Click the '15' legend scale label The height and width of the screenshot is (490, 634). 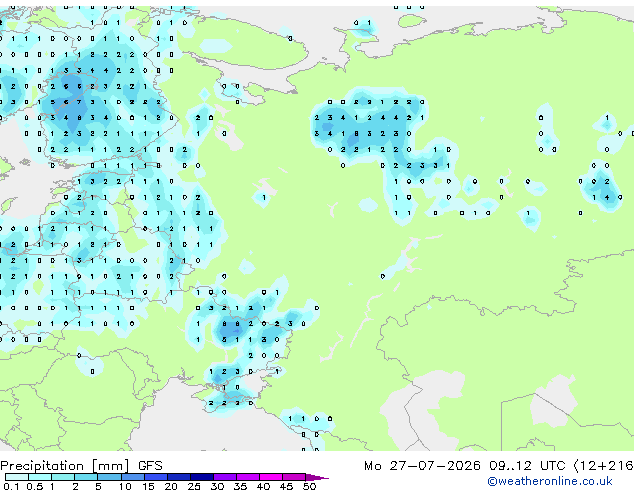(x=148, y=486)
